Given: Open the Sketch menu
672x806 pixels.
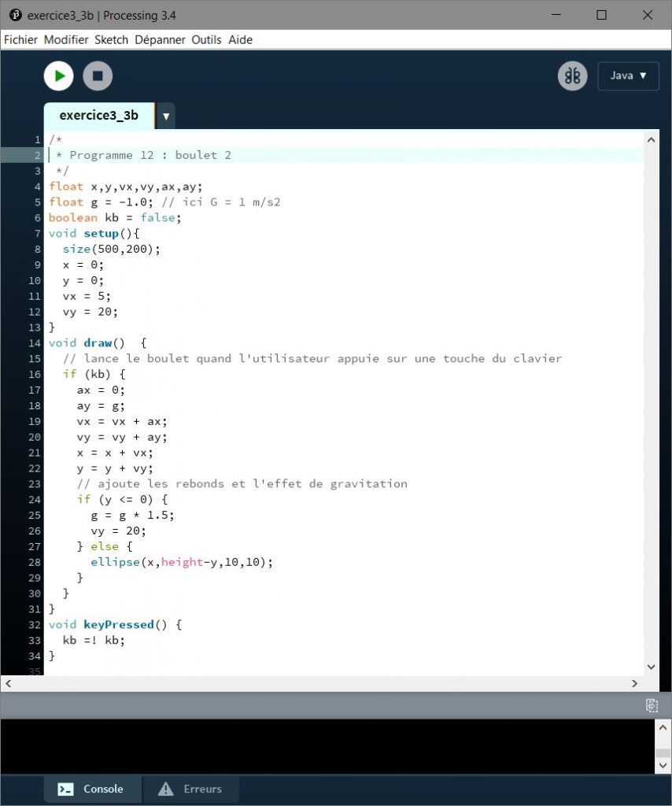Looking at the screenshot, I should coord(111,39).
